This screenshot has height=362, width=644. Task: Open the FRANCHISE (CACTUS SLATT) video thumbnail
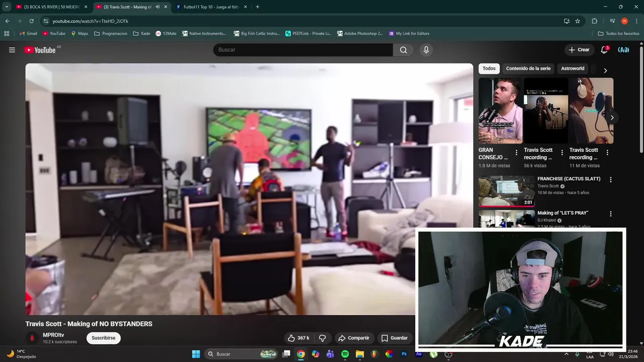point(506,191)
